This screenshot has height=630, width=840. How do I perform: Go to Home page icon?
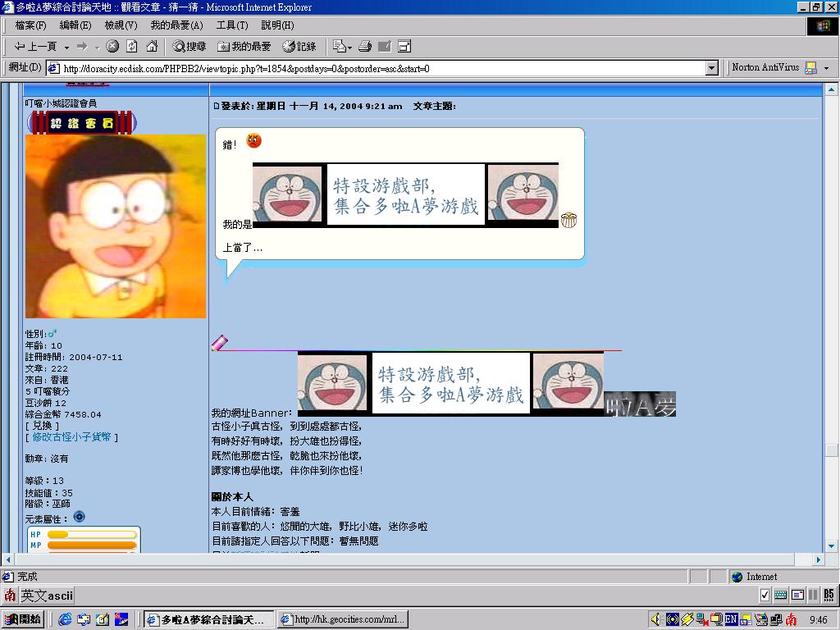[x=152, y=47]
